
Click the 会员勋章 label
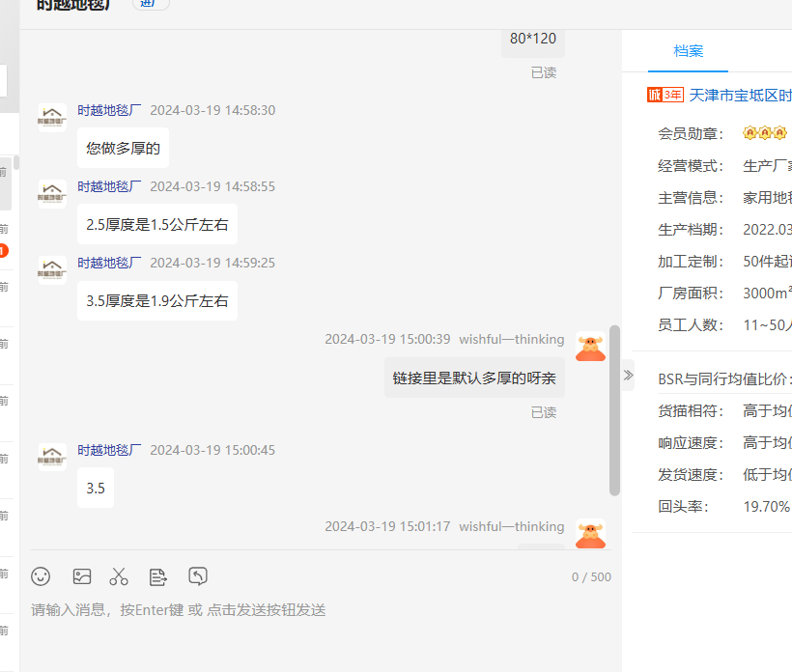[x=690, y=133]
